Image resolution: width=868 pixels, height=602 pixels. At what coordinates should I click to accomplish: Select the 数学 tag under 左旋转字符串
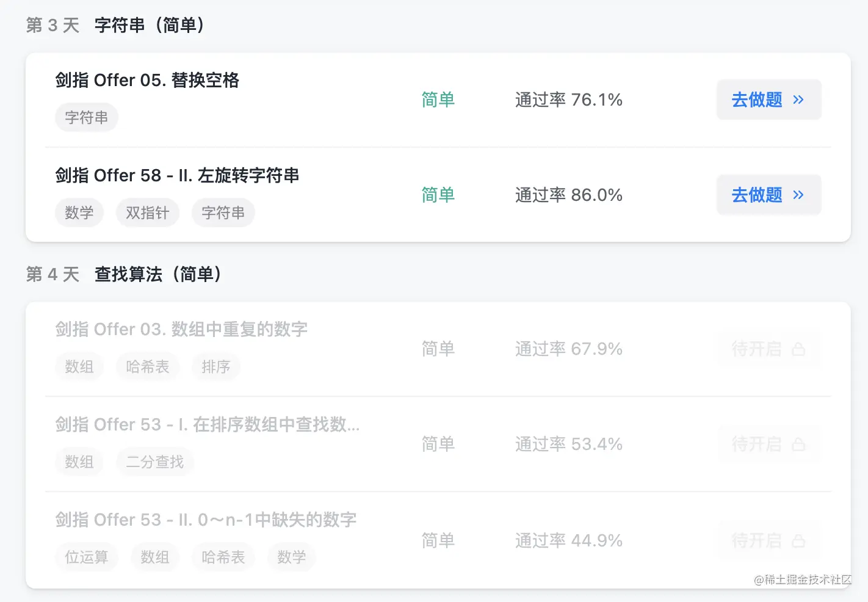[x=79, y=212]
